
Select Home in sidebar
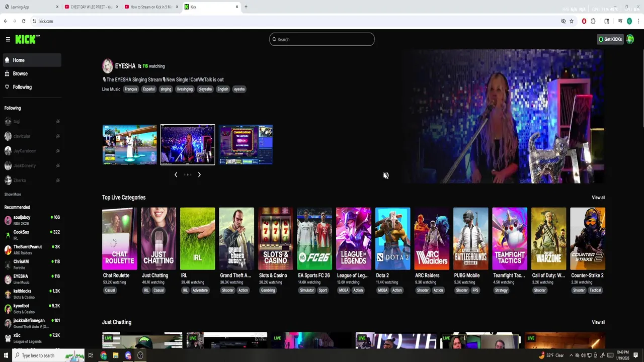(32, 60)
